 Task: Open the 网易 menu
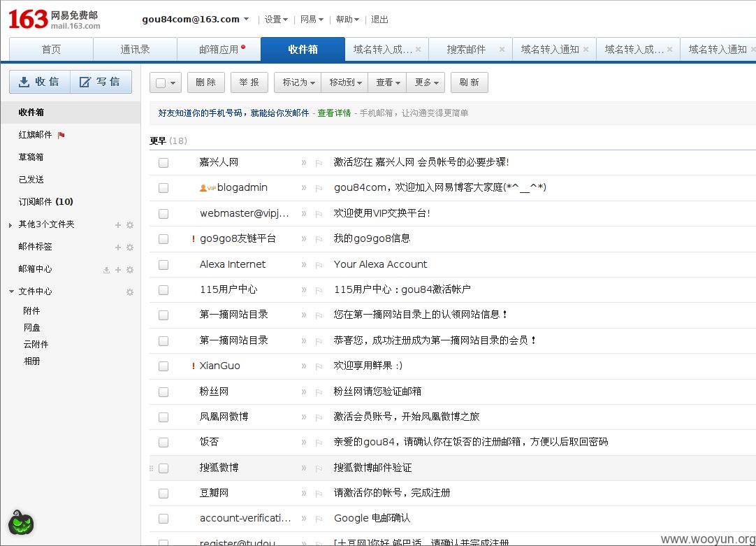point(312,20)
